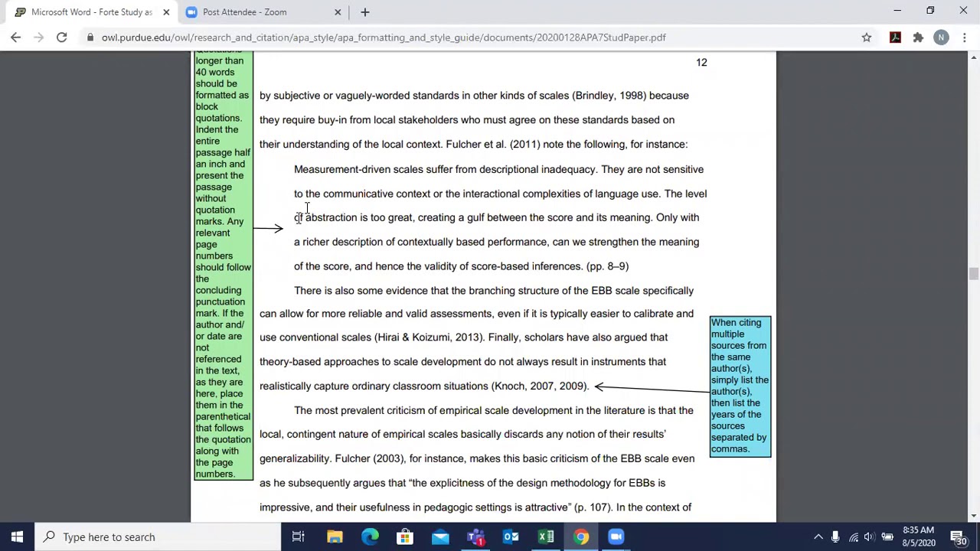
Task: View site information lock icon
Action: point(90,37)
